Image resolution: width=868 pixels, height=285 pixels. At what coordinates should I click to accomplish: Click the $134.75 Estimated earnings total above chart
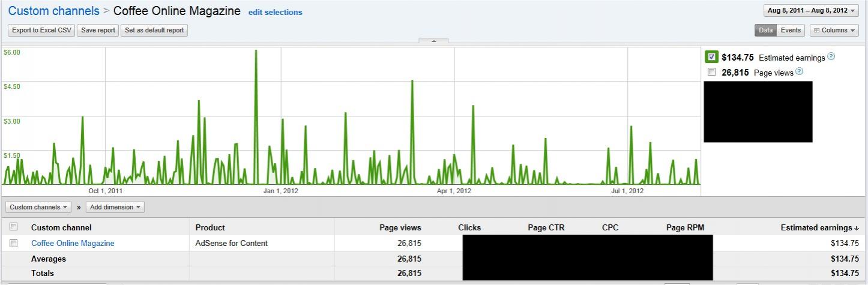click(x=738, y=57)
